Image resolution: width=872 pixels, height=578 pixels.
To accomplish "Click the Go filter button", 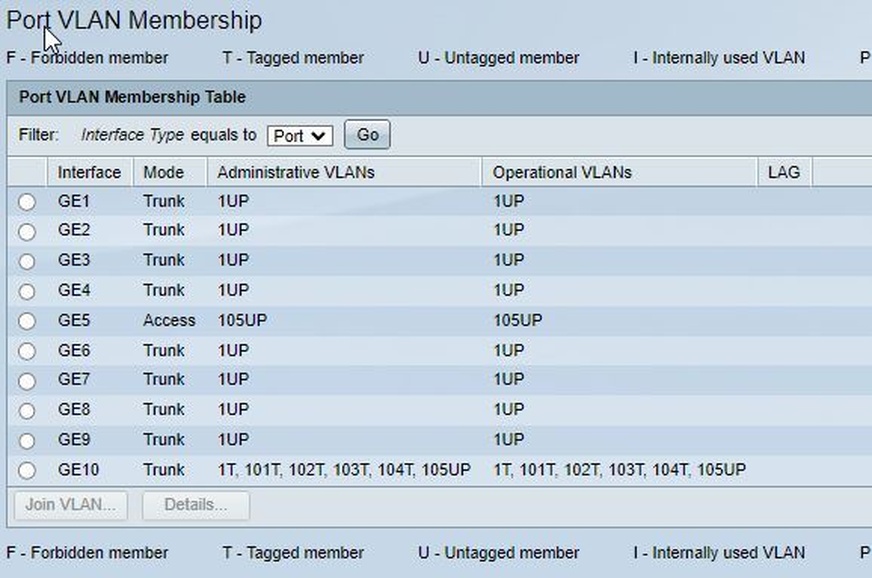I will tap(367, 135).
